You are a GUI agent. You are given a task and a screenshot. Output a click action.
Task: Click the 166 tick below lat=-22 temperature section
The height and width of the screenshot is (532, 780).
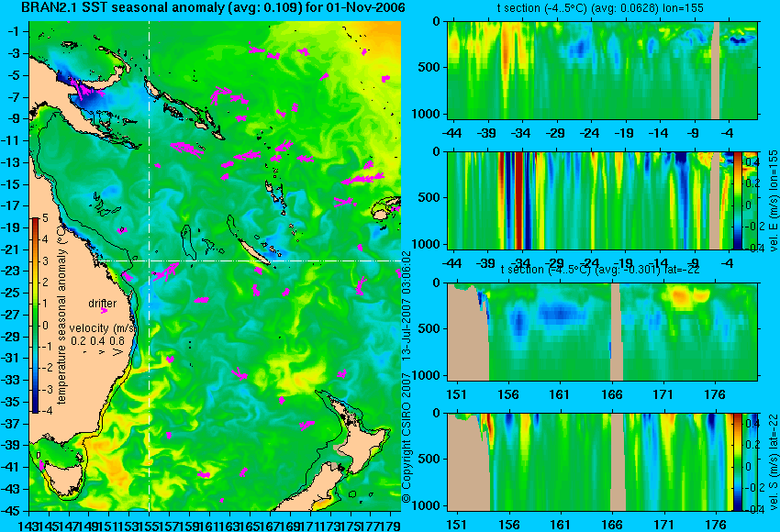pyautogui.click(x=612, y=394)
